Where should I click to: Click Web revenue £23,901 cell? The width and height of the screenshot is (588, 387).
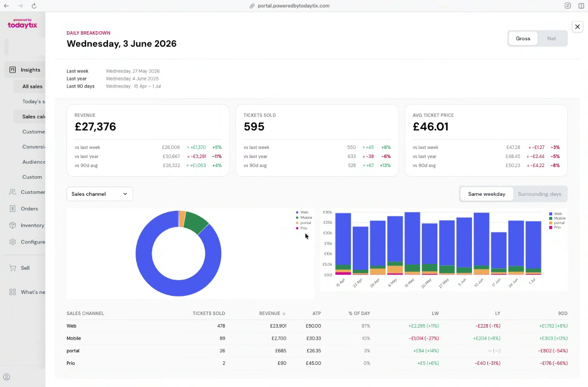pos(278,326)
